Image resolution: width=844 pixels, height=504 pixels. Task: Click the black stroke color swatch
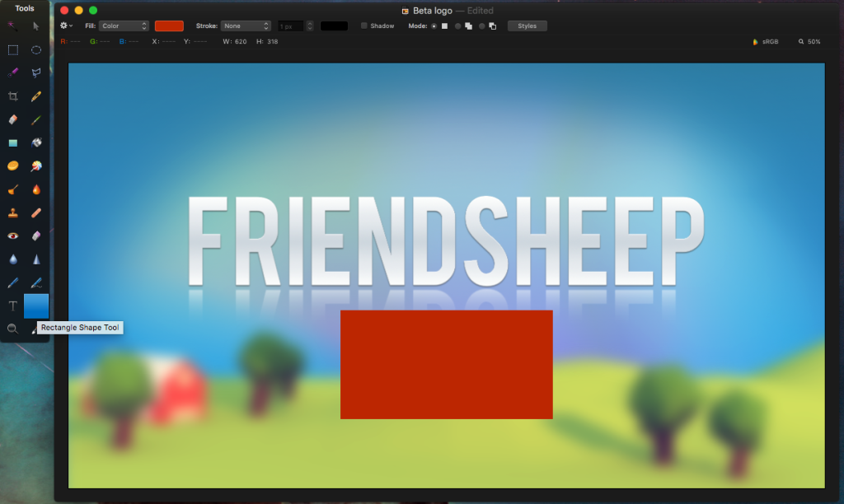coord(335,26)
